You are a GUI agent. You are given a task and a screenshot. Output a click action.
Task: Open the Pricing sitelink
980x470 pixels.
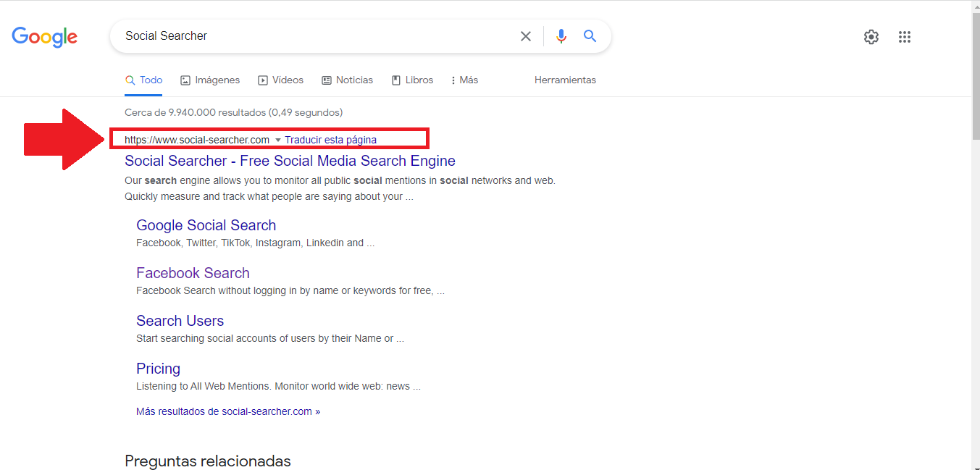coord(158,369)
